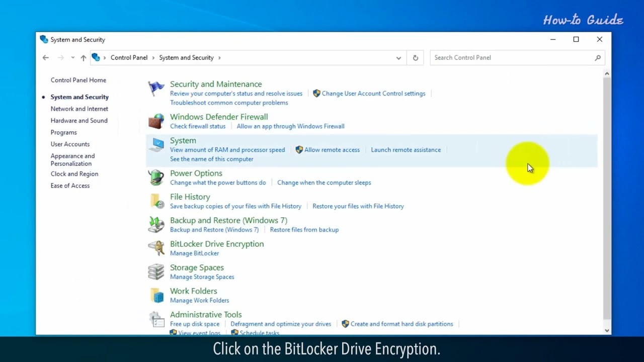
Task: Expand the chevron after System and Security breadcrumb
Action: coord(219,57)
